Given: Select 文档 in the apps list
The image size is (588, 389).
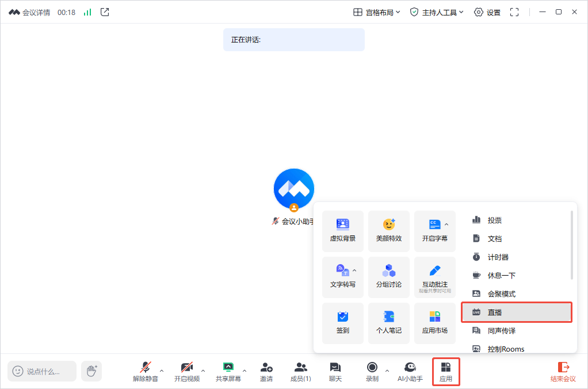Looking at the screenshot, I should (517, 239).
